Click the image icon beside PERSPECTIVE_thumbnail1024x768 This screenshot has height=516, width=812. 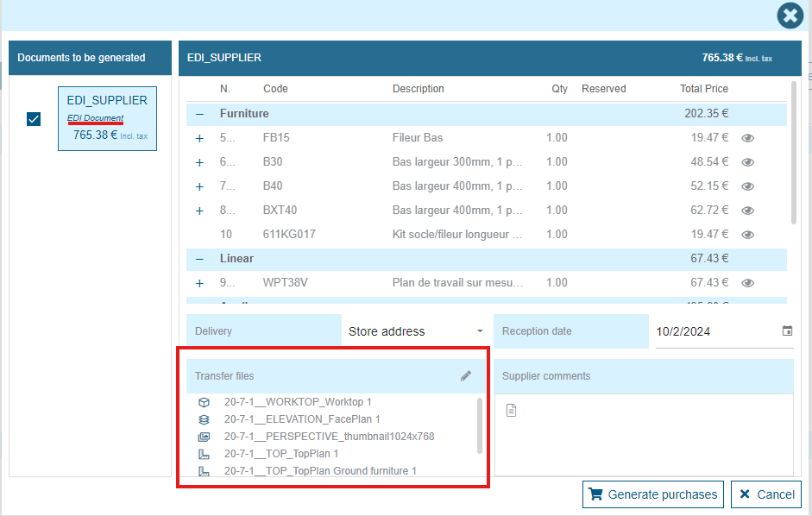click(x=205, y=437)
